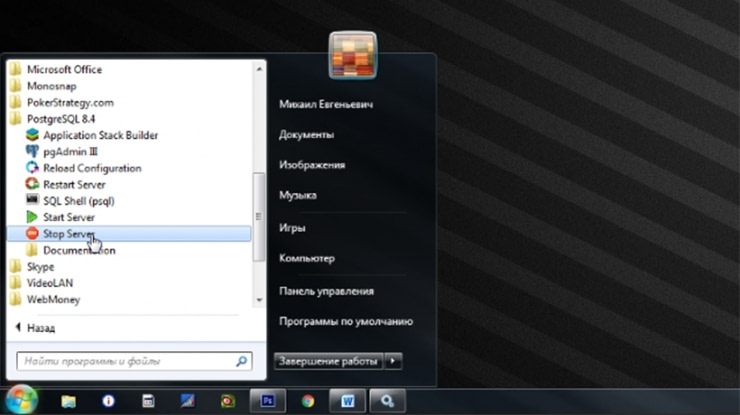Click the Skype folder icon
The width and height of the screenshot is (740, 415).
point(16,267)
